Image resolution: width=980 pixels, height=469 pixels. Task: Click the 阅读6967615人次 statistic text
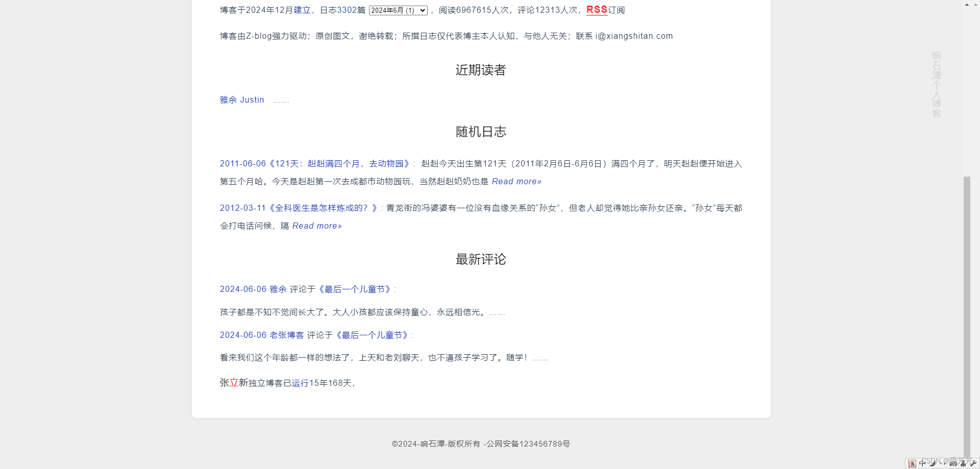[x=474, y=10]
